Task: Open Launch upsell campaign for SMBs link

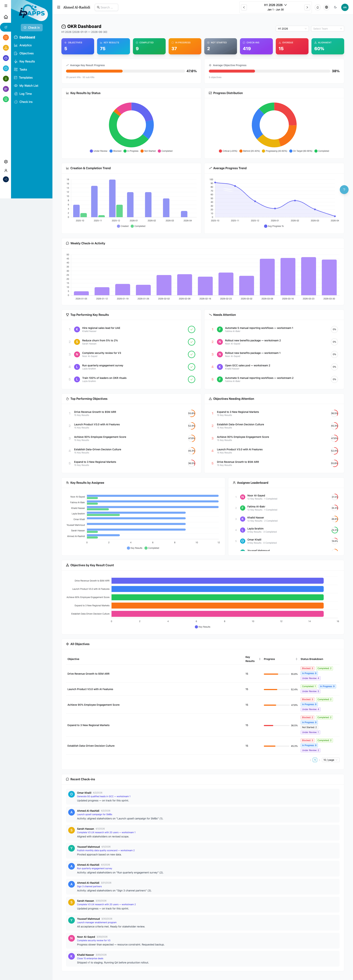Action: point(95,814)
